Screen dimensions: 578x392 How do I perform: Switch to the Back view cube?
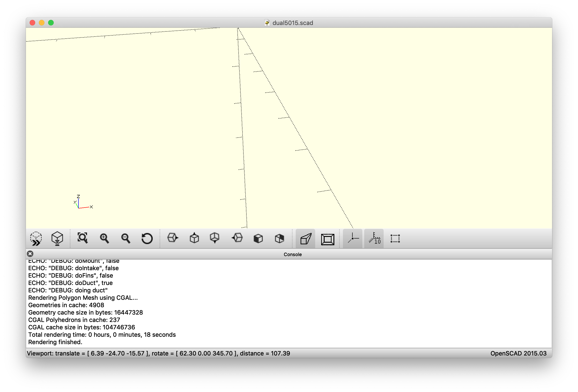280,239
